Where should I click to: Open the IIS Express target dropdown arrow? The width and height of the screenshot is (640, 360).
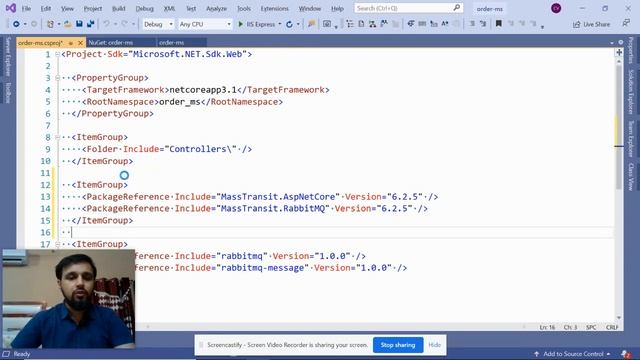click(280, 24)
